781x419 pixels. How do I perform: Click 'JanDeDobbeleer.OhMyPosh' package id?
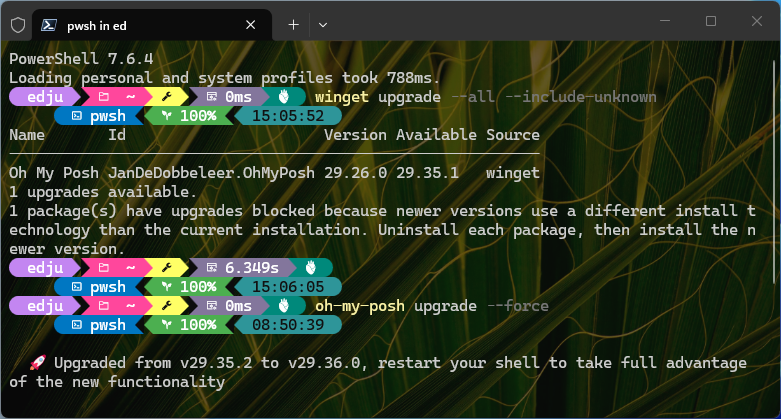click(x=211, y=173)
